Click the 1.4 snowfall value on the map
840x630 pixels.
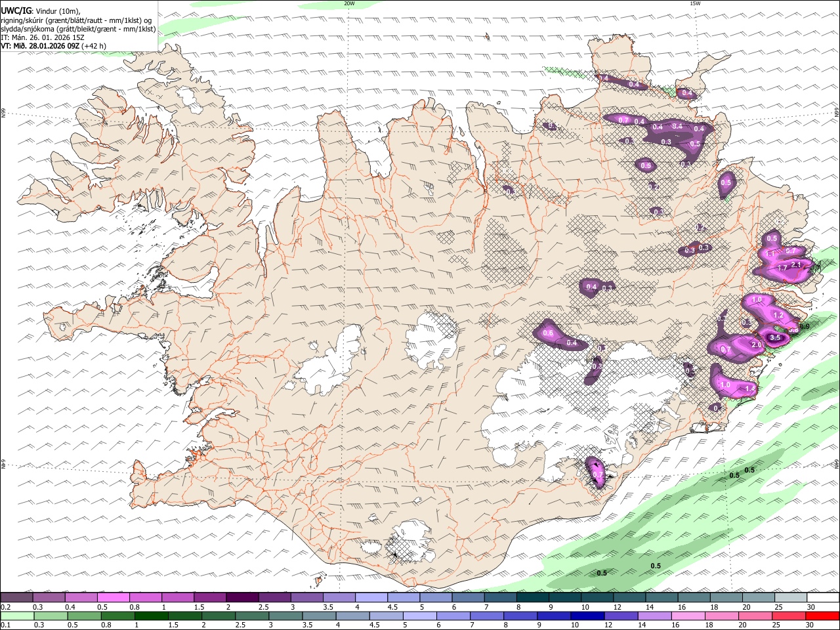pos(750,388)
